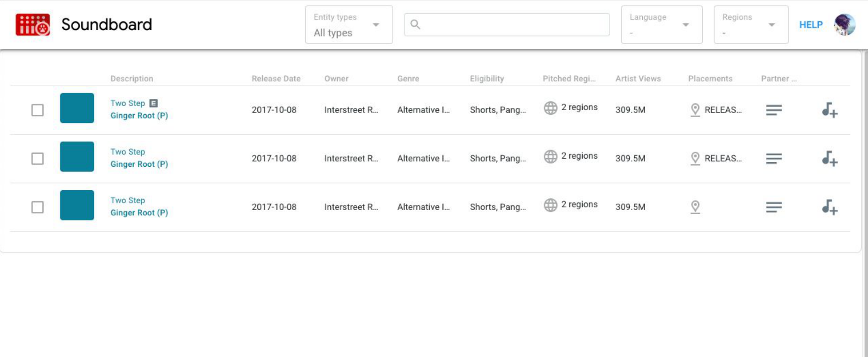Screen dimensions: 868x357
Task: Click add-music-note icon in the second row
Action: pyautogui.click(x=830, y=159)
